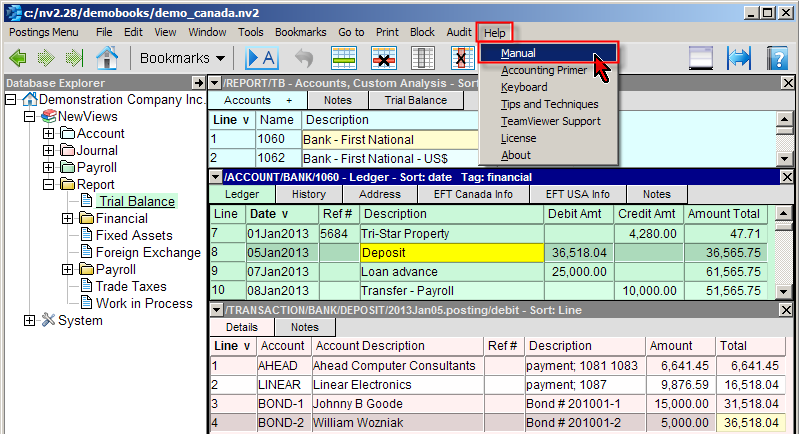Image resolution: width=799 pixels, height=434 pixels.
Task: Open the History tab in ledger
Action: coord(308,194)
